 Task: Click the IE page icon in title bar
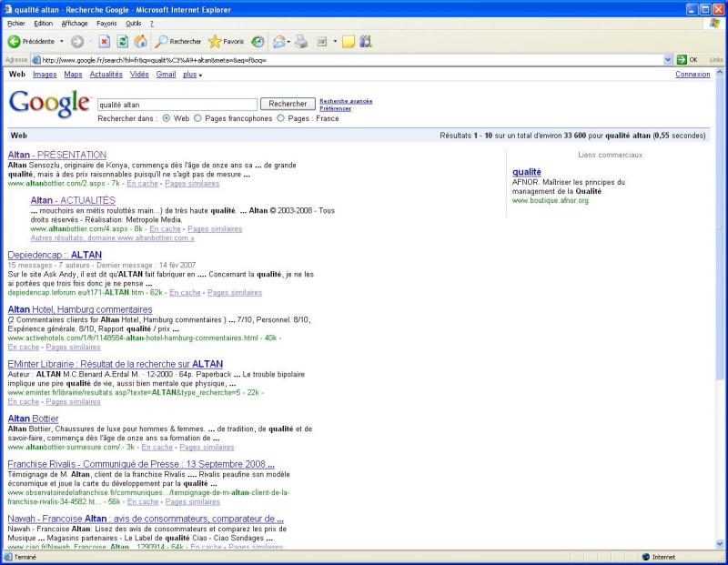coord(8,9)
